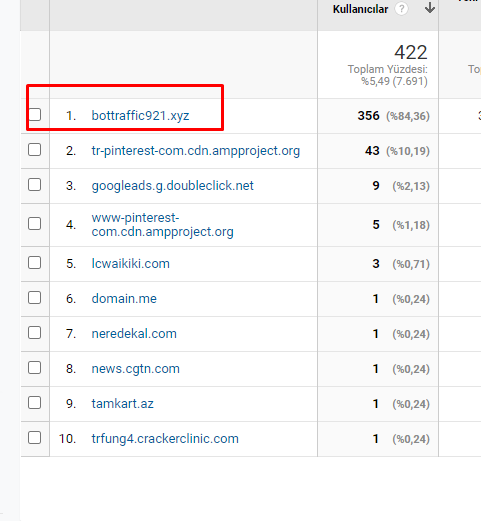Image resolution: width=481 pixels, height=521 pixels.
Task: Check the box for bottraffic921.xyz
Action: tap(35, 115)
